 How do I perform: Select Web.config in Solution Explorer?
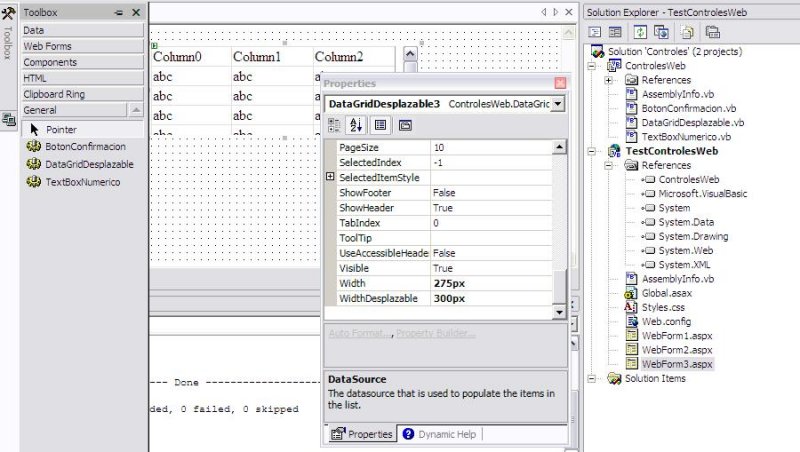click(666, 321)
